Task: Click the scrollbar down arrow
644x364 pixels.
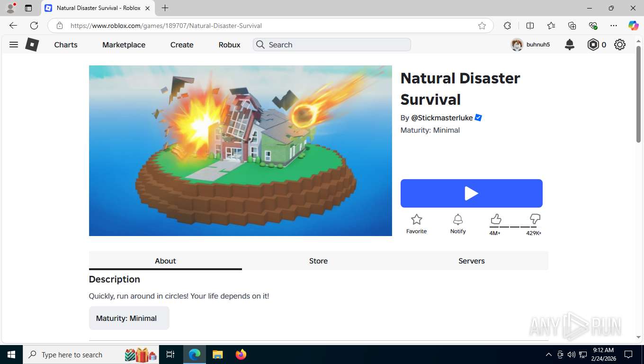Action: [639, 337]
